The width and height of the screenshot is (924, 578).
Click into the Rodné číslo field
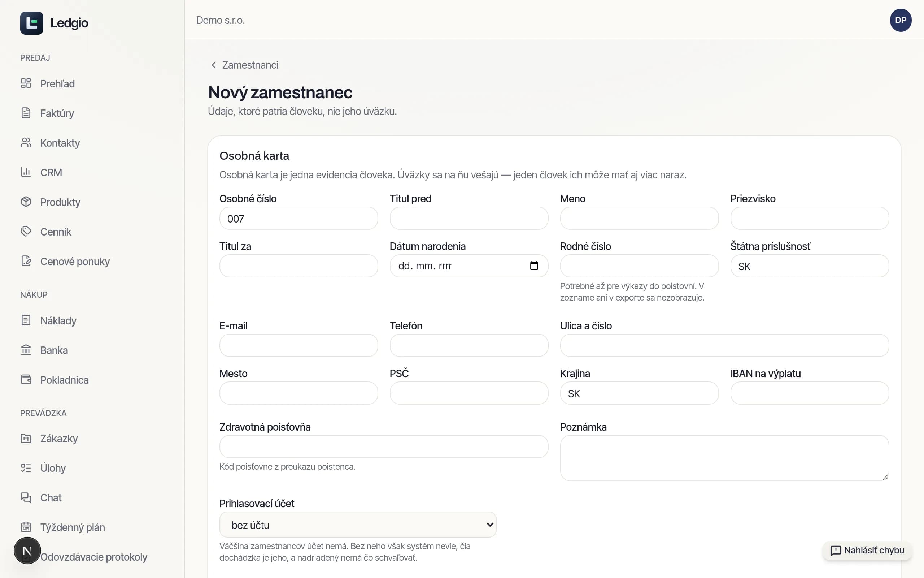(x=639, y=266)
